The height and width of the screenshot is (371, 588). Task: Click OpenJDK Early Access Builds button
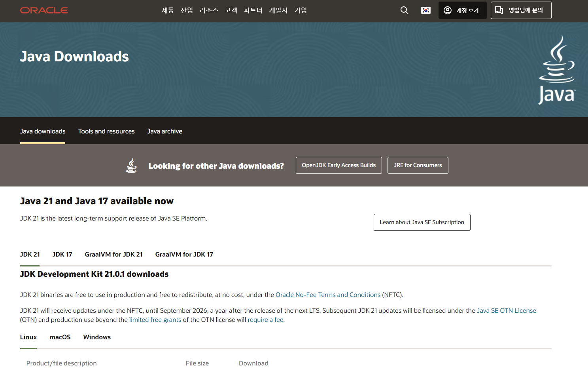[339, 165]
